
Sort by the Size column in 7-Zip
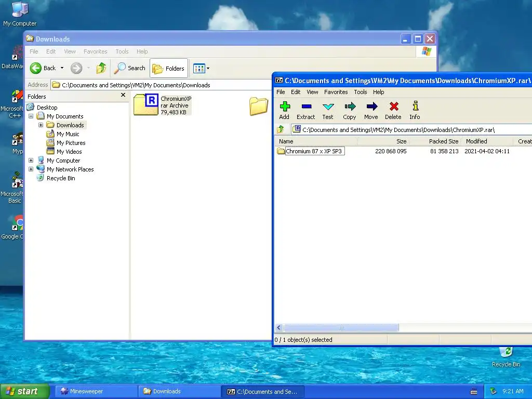point(383,141)
